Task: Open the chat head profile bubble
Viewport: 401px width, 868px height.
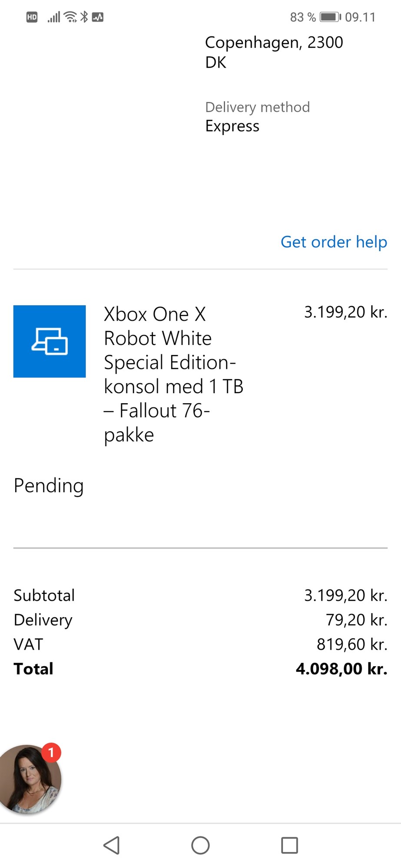Action: 29,779
